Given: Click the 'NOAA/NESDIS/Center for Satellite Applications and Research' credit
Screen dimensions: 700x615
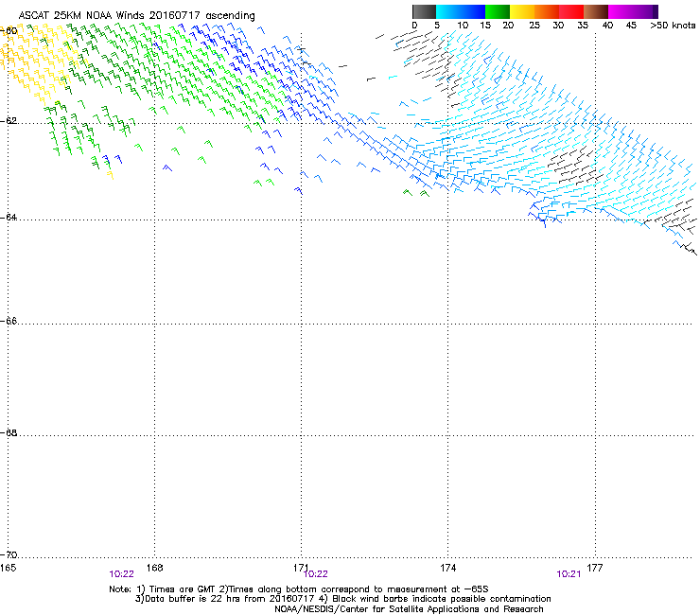Looking at the screenshot, I should [x=409, y=609].
